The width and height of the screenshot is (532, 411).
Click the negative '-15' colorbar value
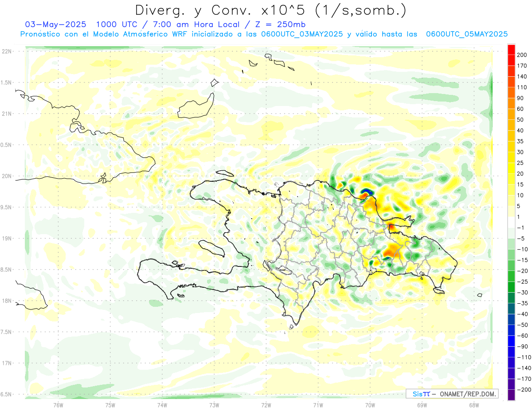point(524,260)
